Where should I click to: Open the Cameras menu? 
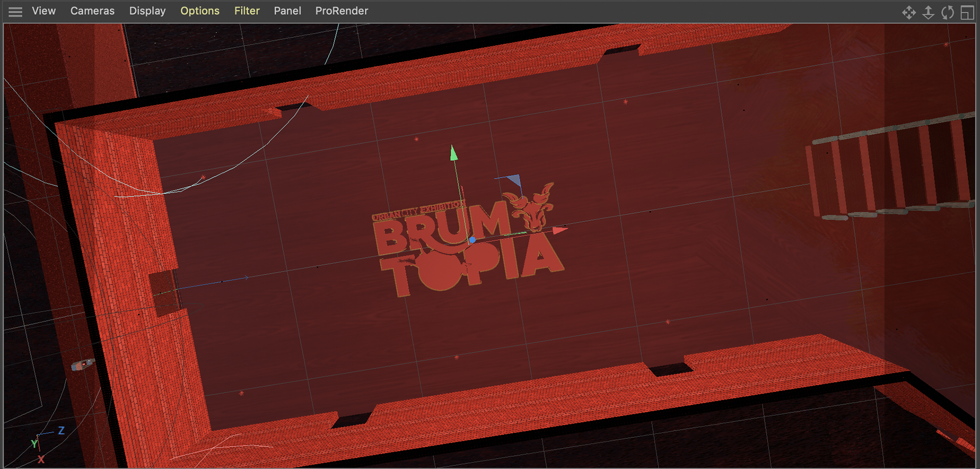pyautogui.click(x=92, y=11)
